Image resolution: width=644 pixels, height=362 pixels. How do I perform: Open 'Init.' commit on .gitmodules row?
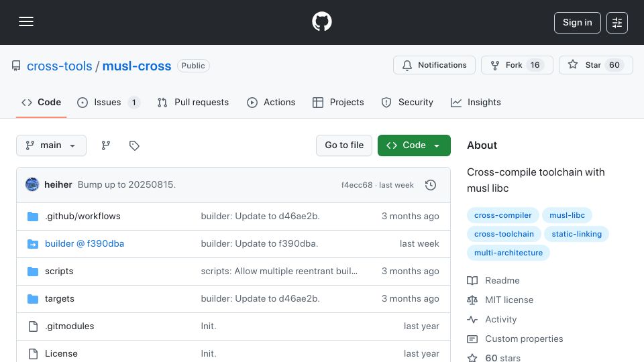point(208,326)
